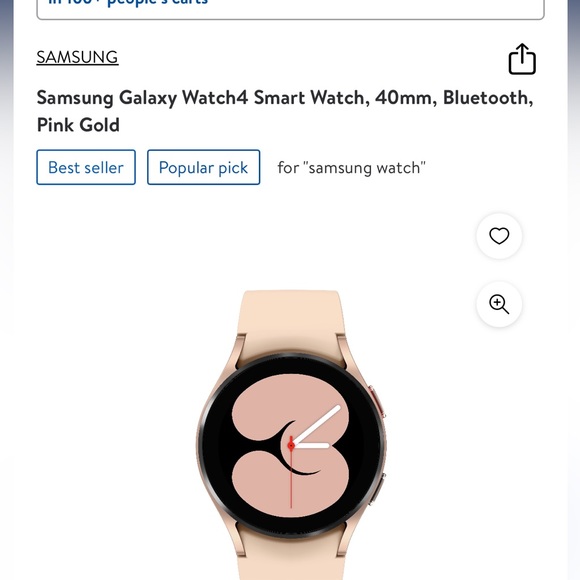Click the Samsung Galaxy Watch4 product title

tap(285, 111)
